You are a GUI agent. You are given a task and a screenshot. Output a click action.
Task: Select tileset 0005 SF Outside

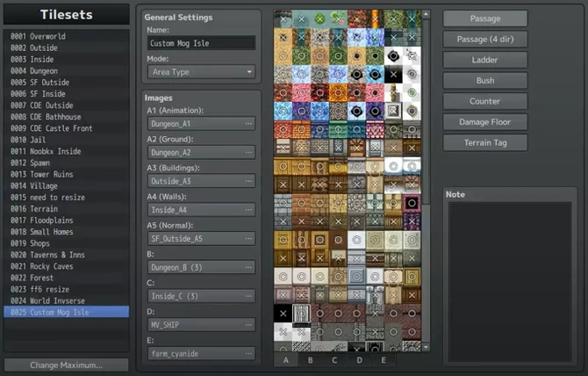[x=67, y=83]
